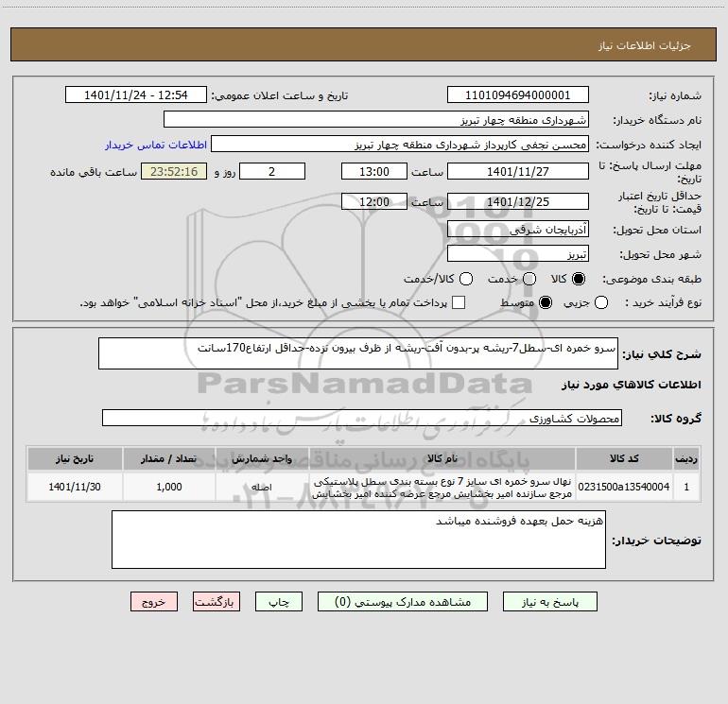
Task: Click product code cell 0231500a13540004
Action: tap(624, 487)
